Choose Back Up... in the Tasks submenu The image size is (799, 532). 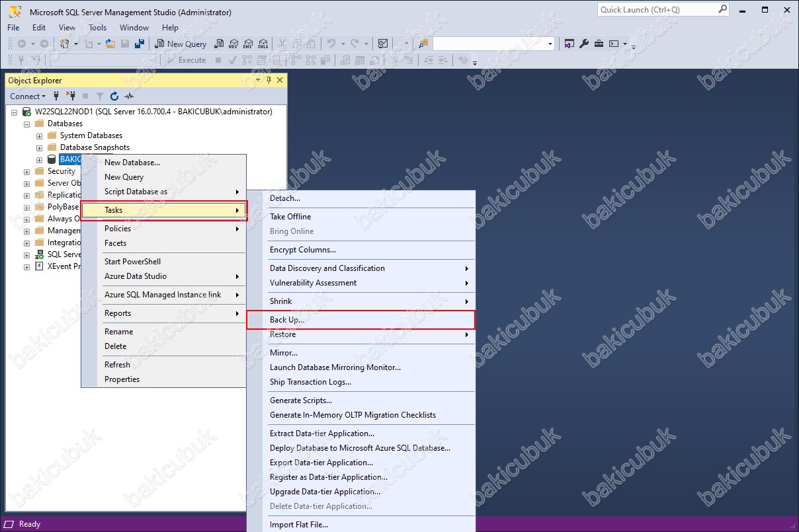tap(360, 320)
